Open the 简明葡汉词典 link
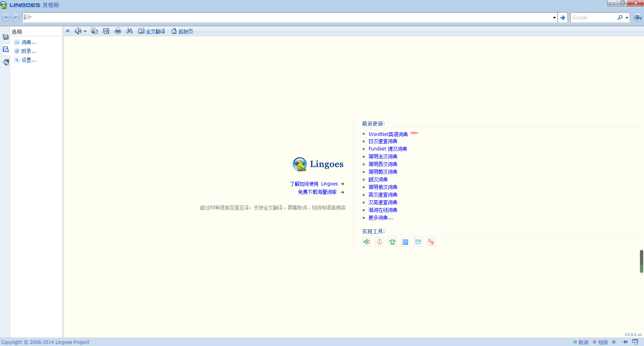This screenshot has height=346, width=644. pyautogui.click(x=383, y=172)
